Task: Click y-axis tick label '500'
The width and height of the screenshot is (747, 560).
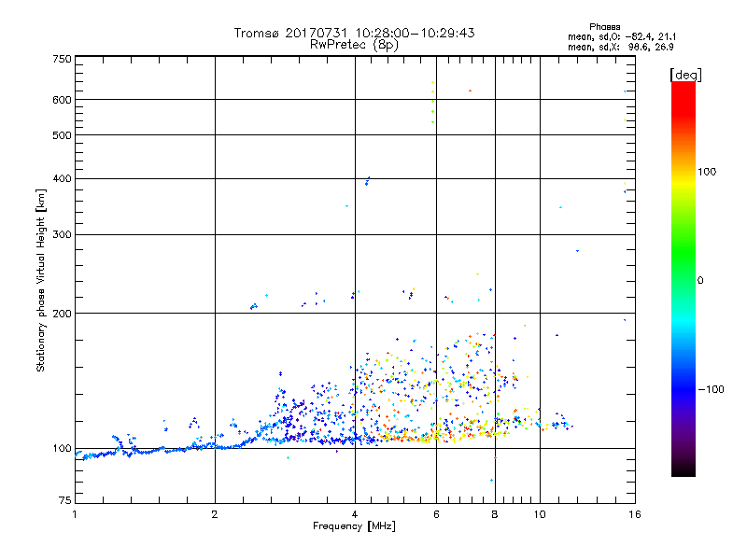Action: click(x=62, y=135)
